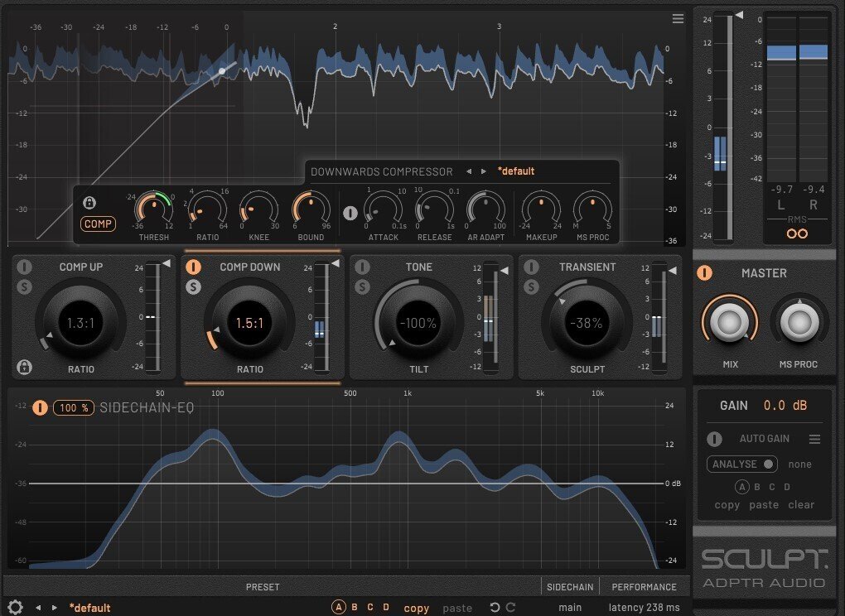Image resolution: width=845 pixels, height=616 pixels.
Task: Open settings with the gear icon
Action: (x=15, y=607)
